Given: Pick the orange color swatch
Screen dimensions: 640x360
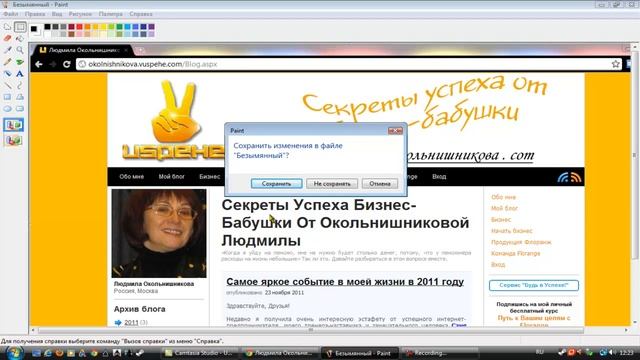Looking at the screenshot, I should coord(87,27).
